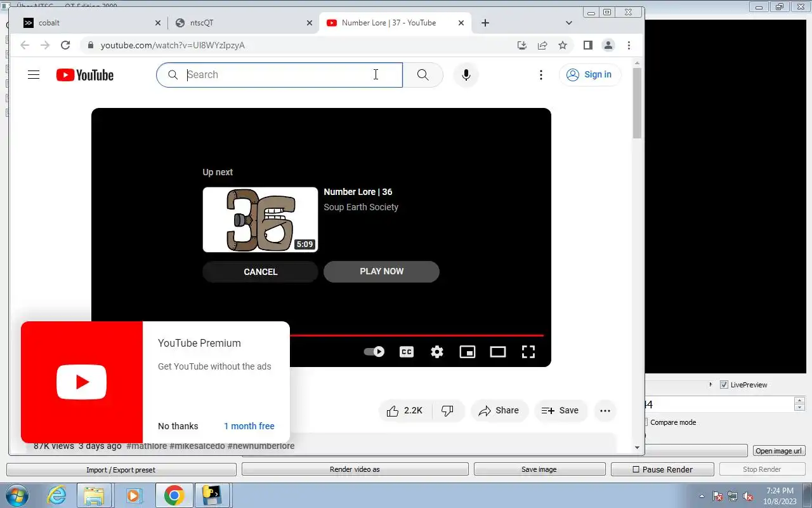812x508 pixels.
Task: Open the Chrome profile avatar
Action: (x=608, y=45)
